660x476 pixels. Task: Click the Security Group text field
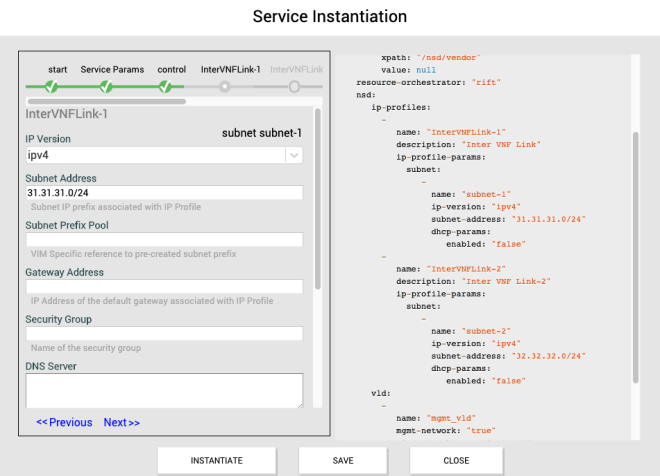coord(163,334)
